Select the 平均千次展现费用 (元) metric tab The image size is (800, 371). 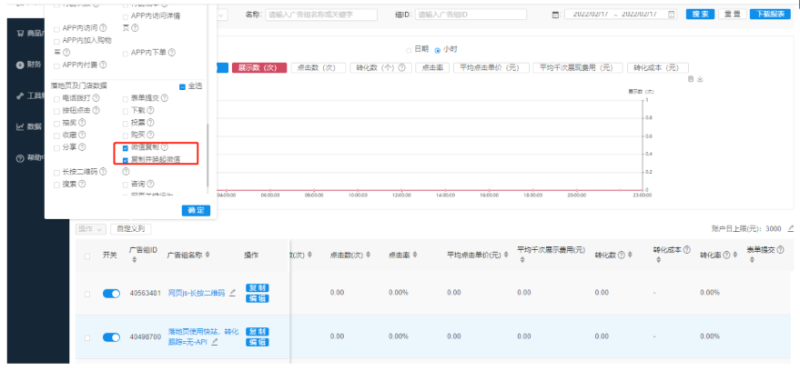[x=578, y=68]
